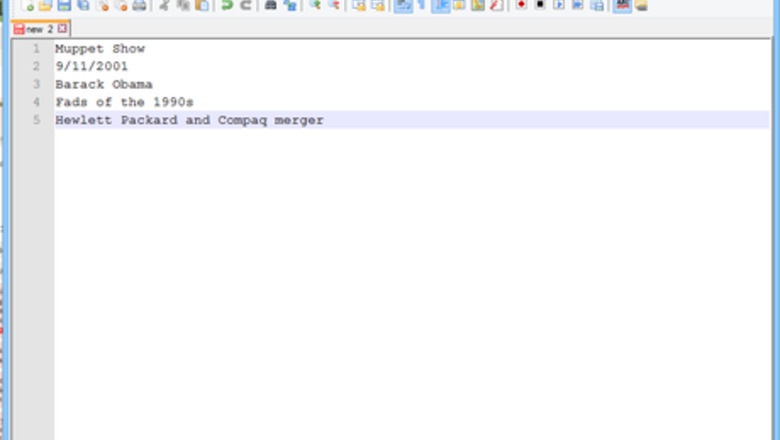Start macro recording with red dot

pyautogui.click(x=521, y=5)
